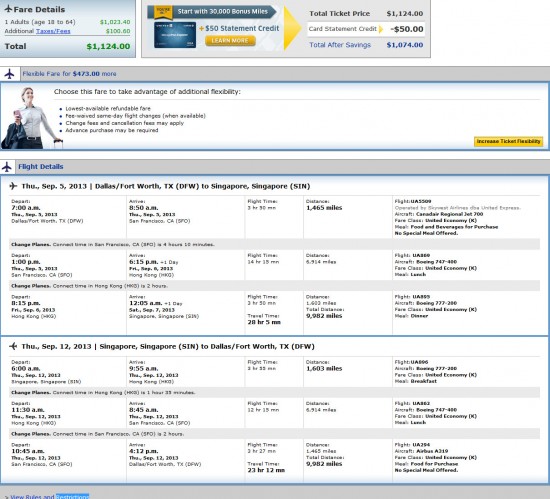Viewport: 550px width, 499px height.
Task: Click the LEARN MORE button
Action: [x=230, y=41]
